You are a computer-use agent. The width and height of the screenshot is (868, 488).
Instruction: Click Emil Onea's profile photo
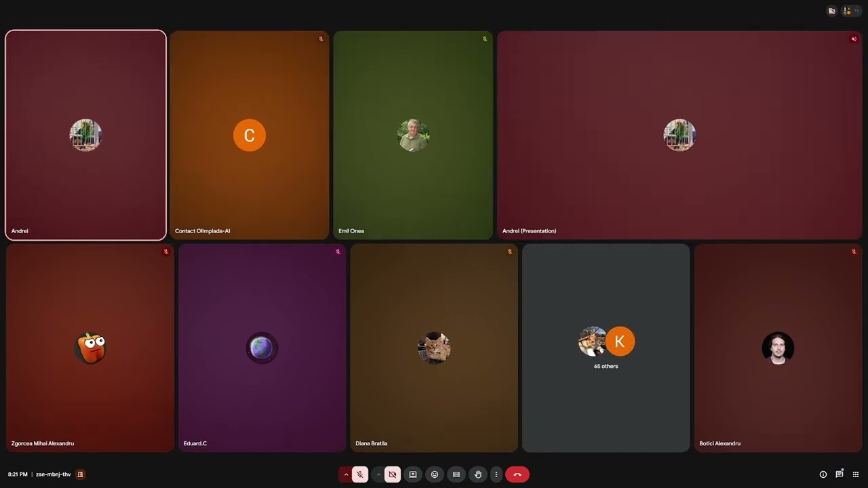click(413, 136)
